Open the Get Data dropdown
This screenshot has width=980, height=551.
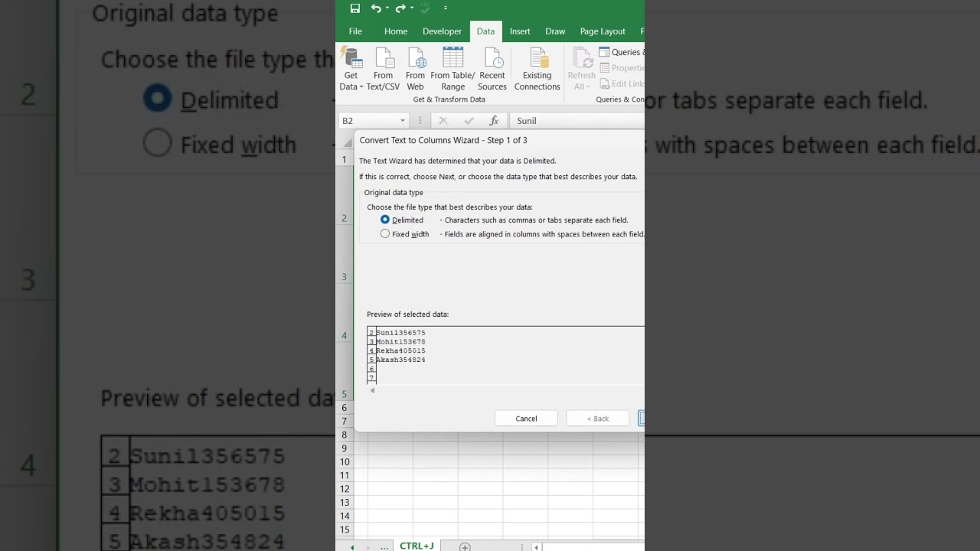(x=351, y=69)
